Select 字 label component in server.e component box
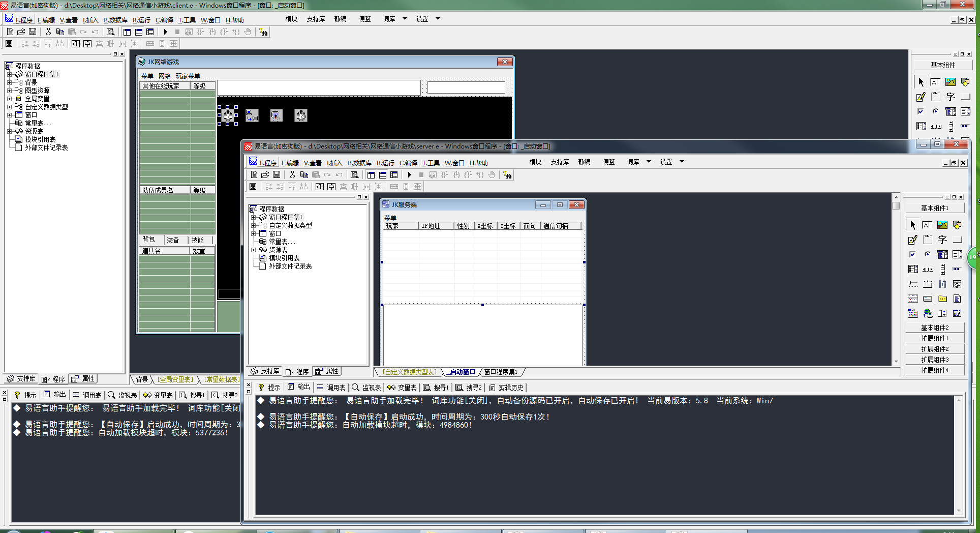The width and height of the screenshot is (980, 533). point(942,240)
